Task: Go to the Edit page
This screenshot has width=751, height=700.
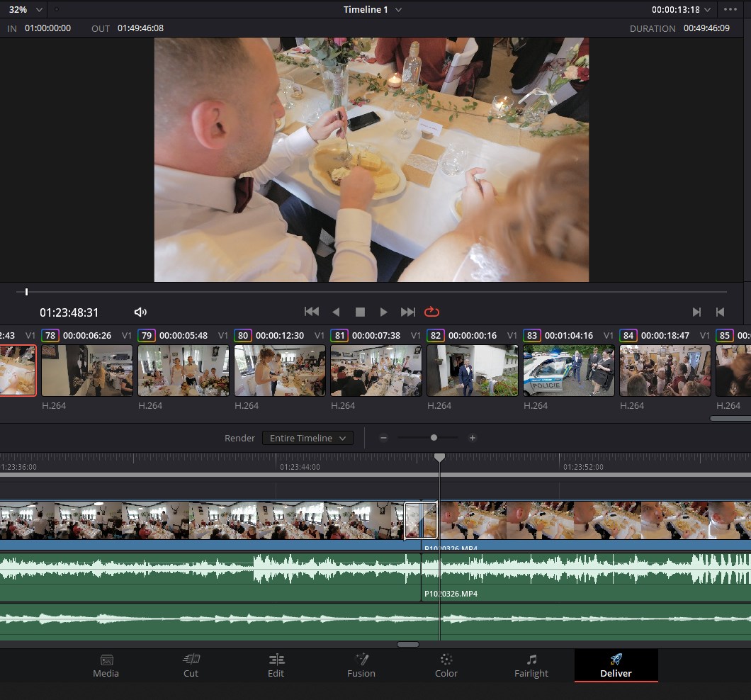Action: 276,665
